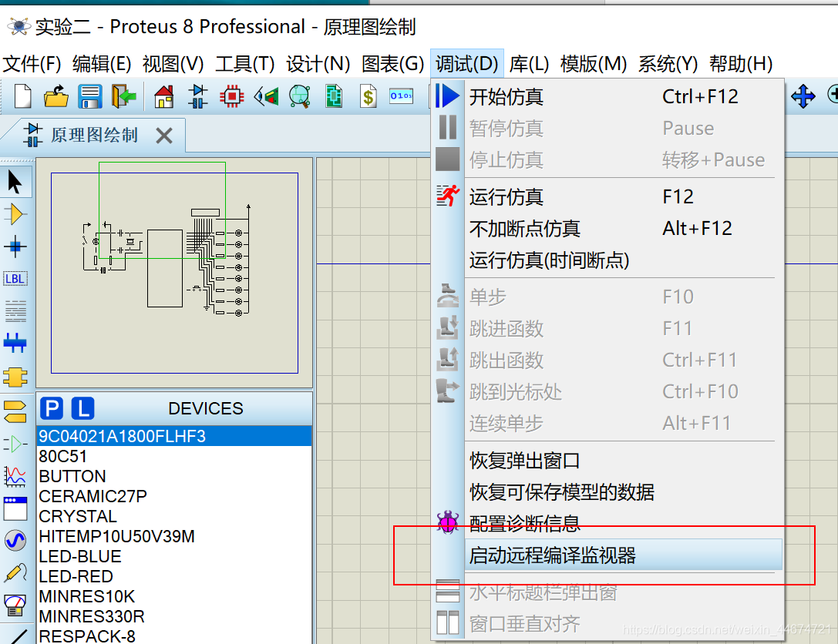The height and width of the screenshot is (644, 838).
Task: Open the Design Explorer icon
Action: [x=334, y=96]
